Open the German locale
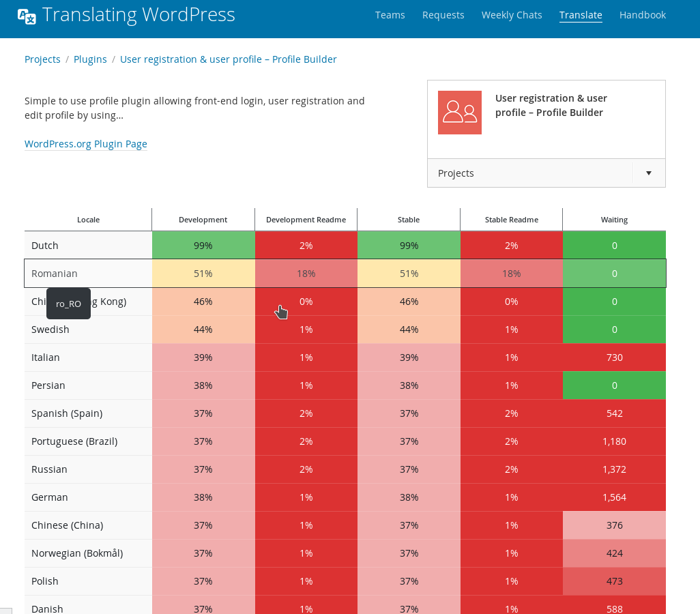700x614 pixels. pyautogui.click(x=50, y=497)
